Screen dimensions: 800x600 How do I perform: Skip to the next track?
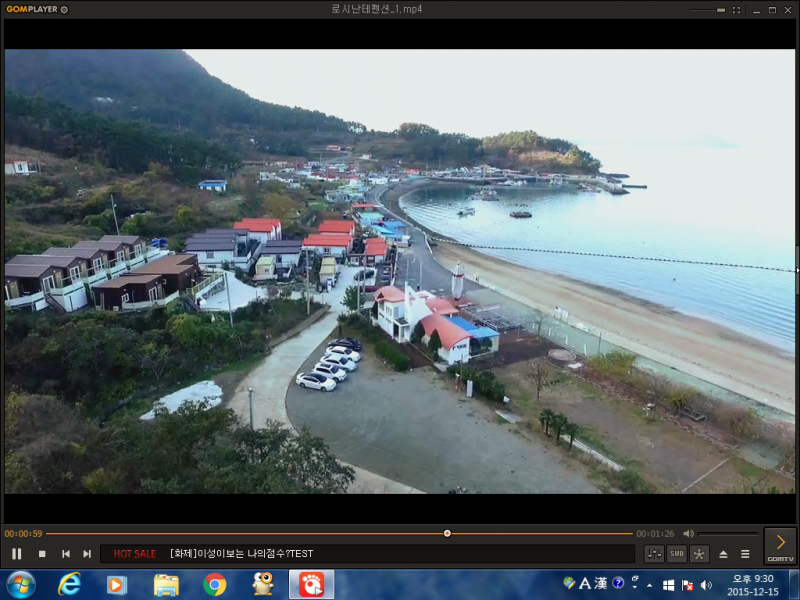click(87, 554)
